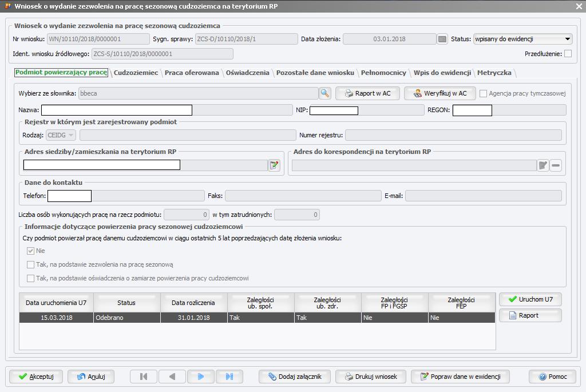
Task: Open the Wpis do ewidencji tab
Action: pyautogui.click(x=442, y=73)
